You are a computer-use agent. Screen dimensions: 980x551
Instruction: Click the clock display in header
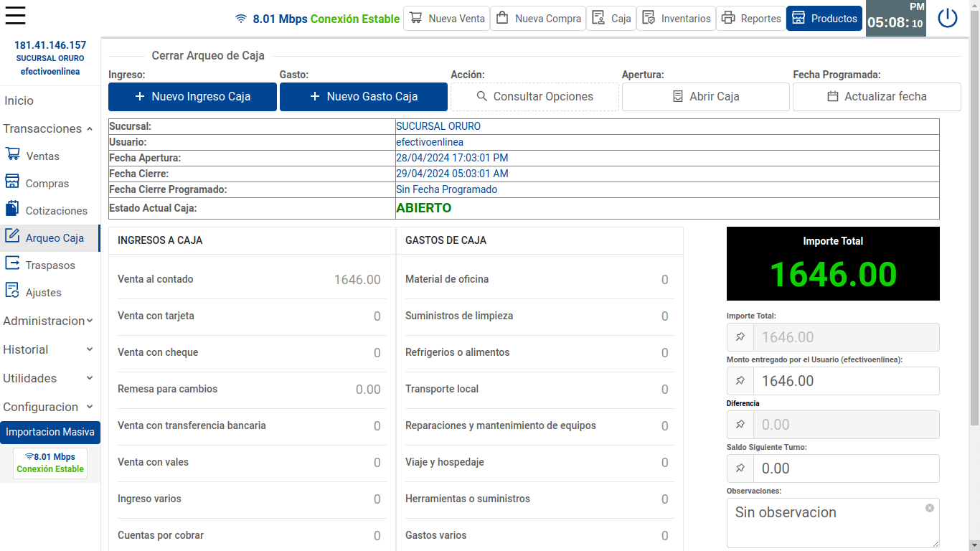[x=895, y=18]
